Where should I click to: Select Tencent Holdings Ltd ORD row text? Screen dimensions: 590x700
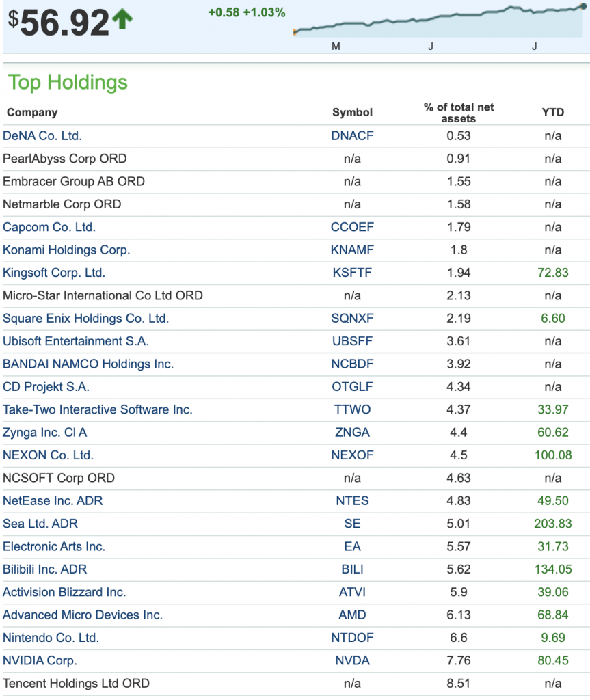point(76,683)
